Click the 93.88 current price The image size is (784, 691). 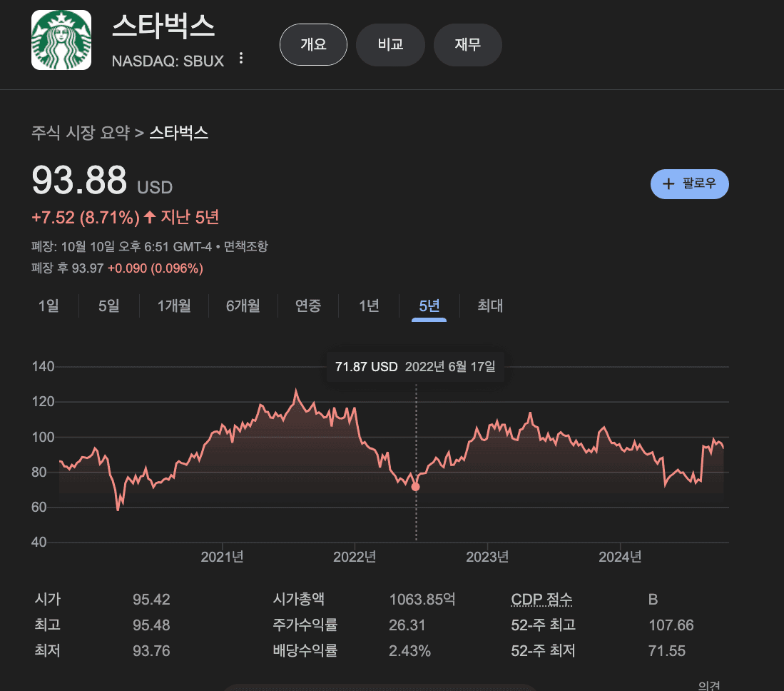79,180
